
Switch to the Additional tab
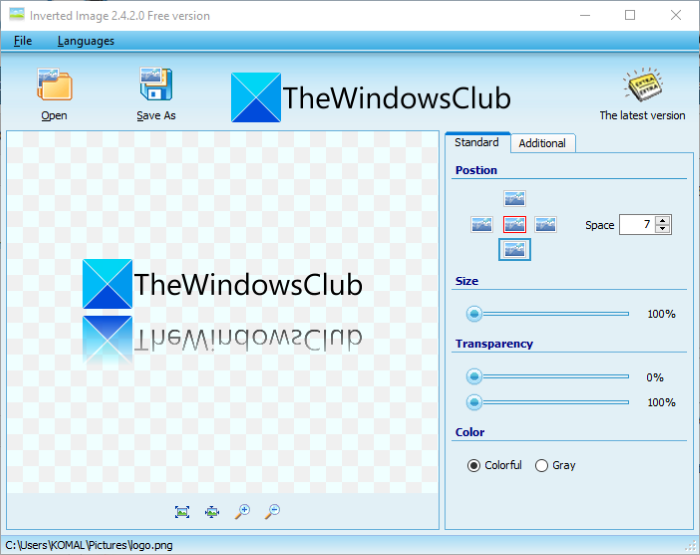pos(542,143)
